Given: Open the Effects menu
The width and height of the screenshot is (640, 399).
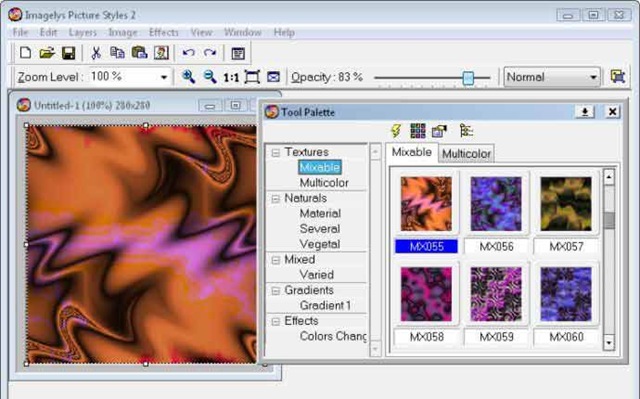Looking at the screenshot, I should click(x=164, y=32).
